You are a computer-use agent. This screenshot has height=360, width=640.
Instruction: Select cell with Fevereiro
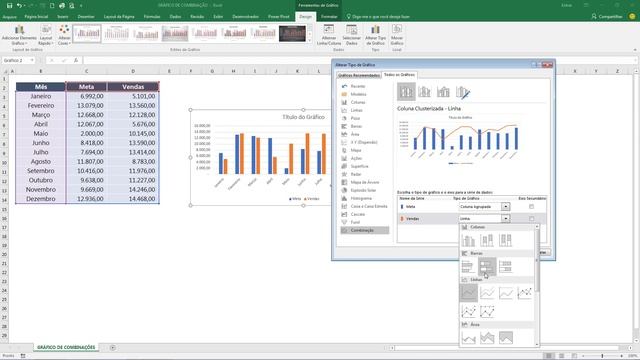(40, 105)
